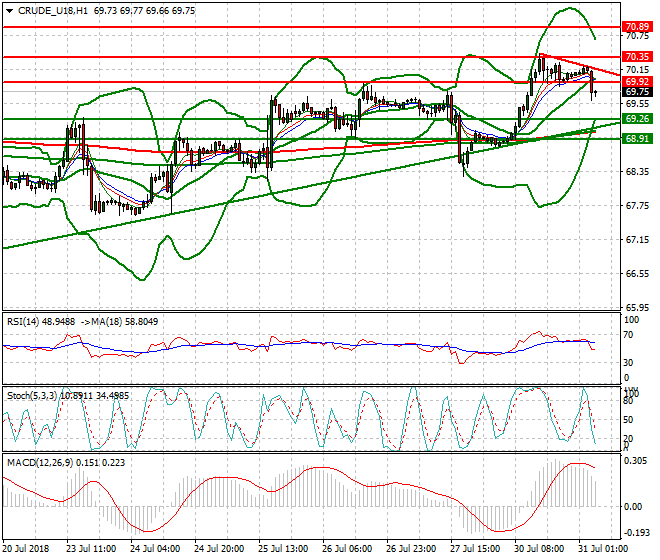Click the CRUDE_U18,H1 chart title
Image resolution: width=660 pixels, height=560 pixels.
pos(53,11)
